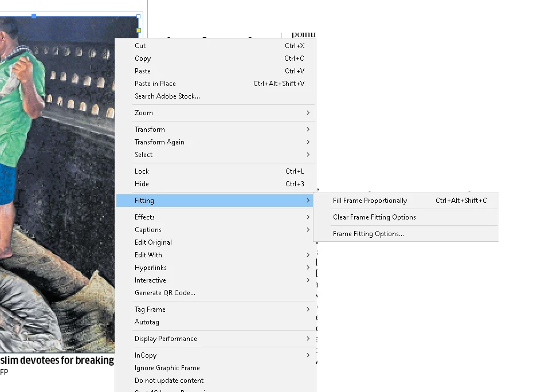Screen dimensions: 533x392
Task: Select Paste in Place menu entry
Action: [215, 83]
